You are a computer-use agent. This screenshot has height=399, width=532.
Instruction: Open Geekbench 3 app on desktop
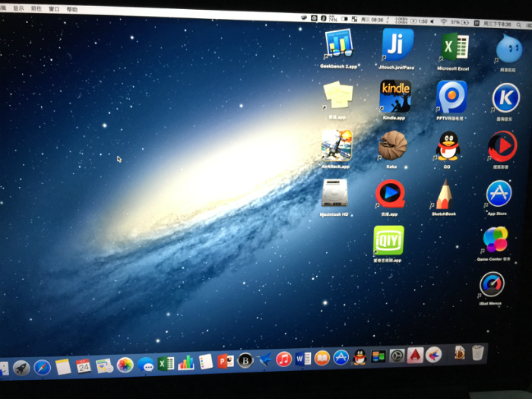coord(338,44)
